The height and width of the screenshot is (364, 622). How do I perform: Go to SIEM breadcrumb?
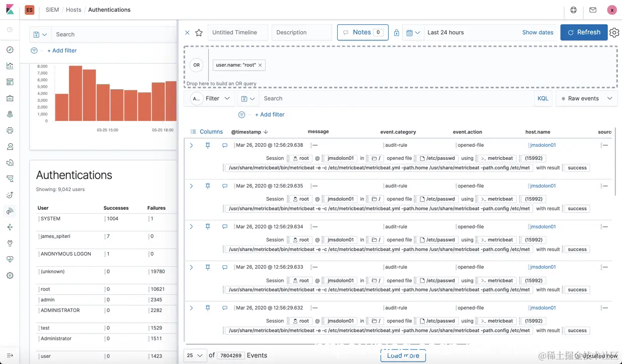coord(52,10)
